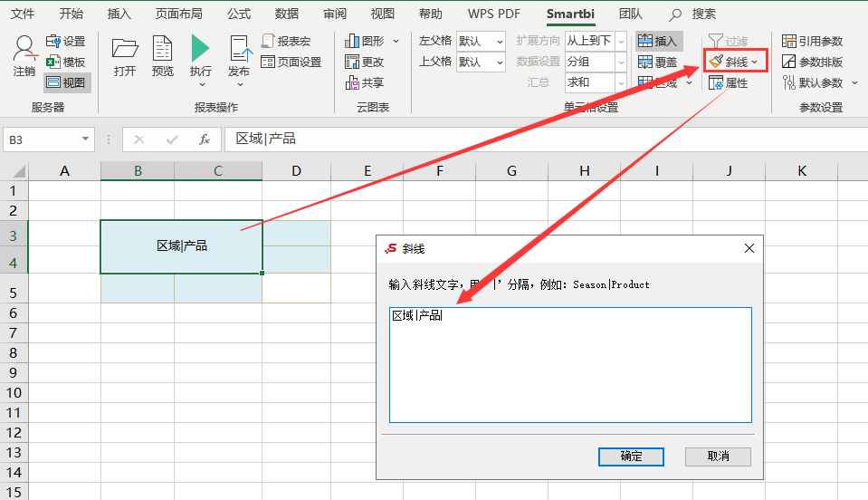868x500 pixels.
Task: Toggle the 视图 view button
Action: pyautogui.click(x=66, y=82)
